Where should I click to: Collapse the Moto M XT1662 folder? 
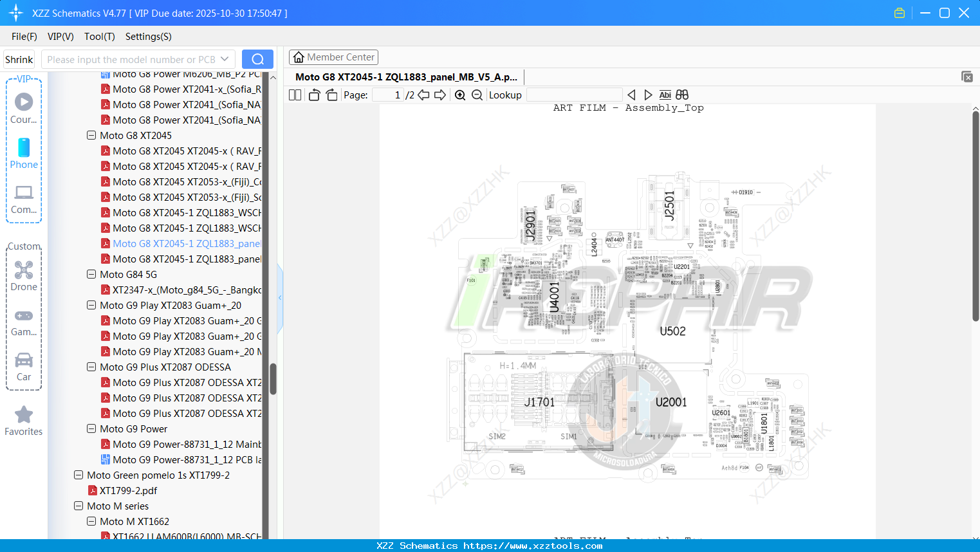click(91, 522)
